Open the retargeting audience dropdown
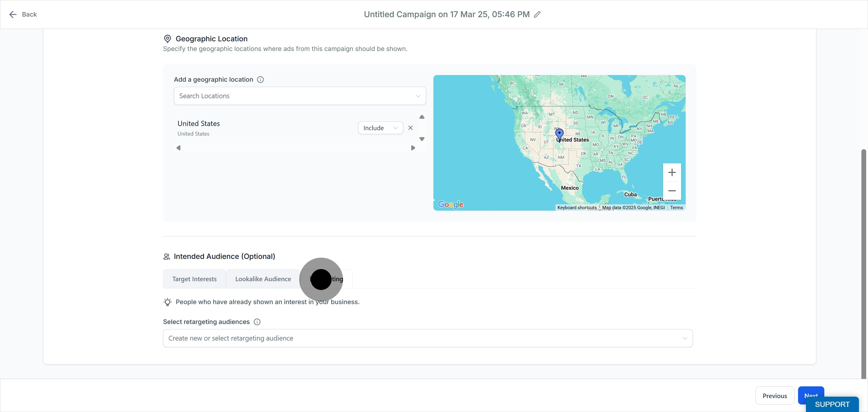The image size is (868, 412). click(x=427, y=338)
